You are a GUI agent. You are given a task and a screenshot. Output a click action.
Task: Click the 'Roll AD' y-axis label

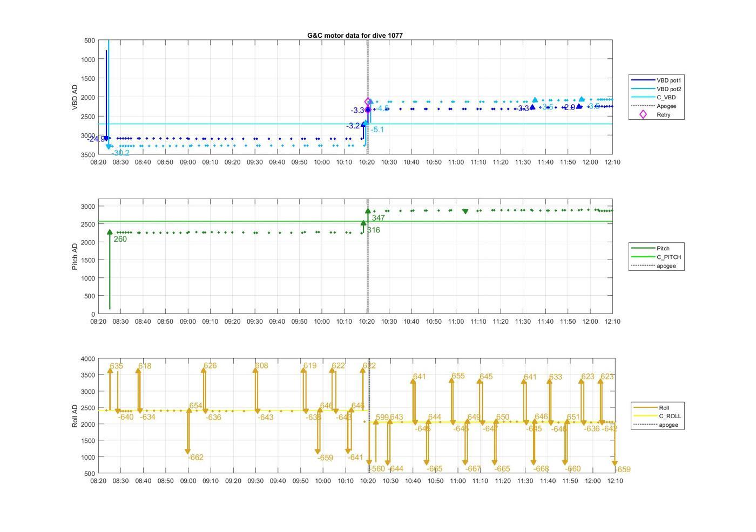[x=75, y=415]
